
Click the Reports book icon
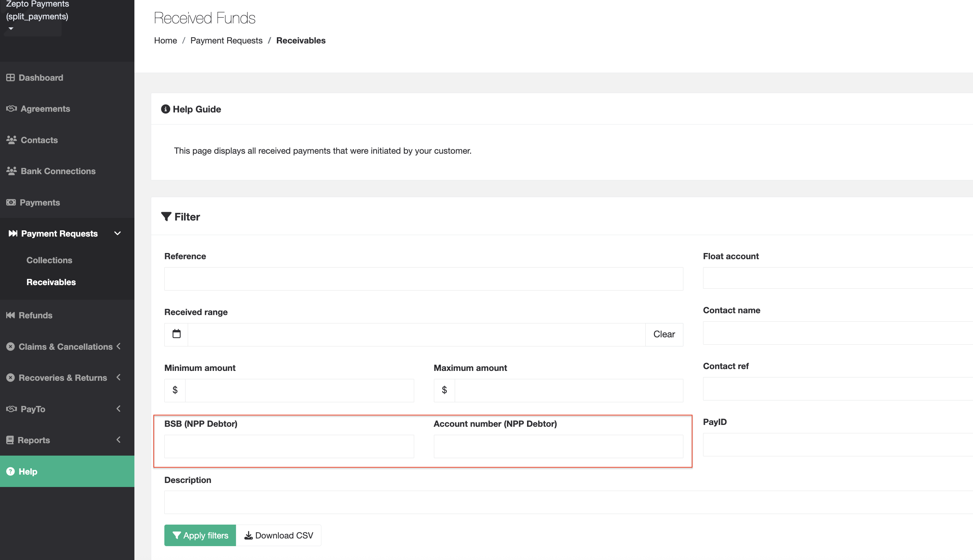[x=10, y=440]
